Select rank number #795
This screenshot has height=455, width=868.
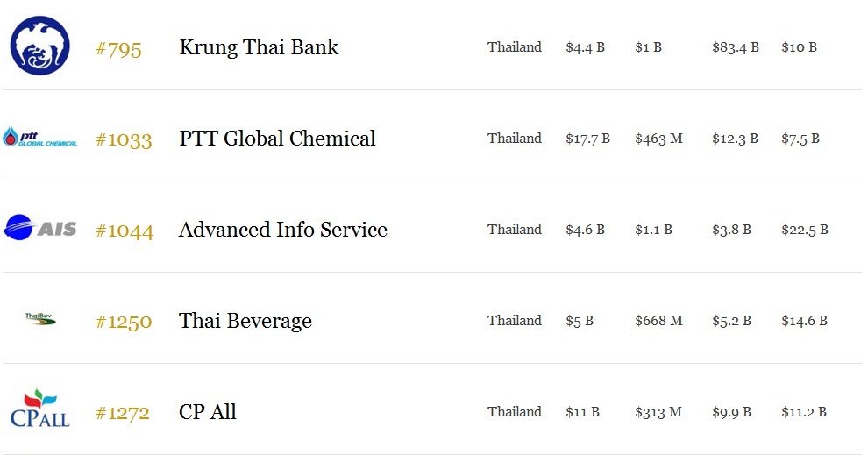click(118, 49)
